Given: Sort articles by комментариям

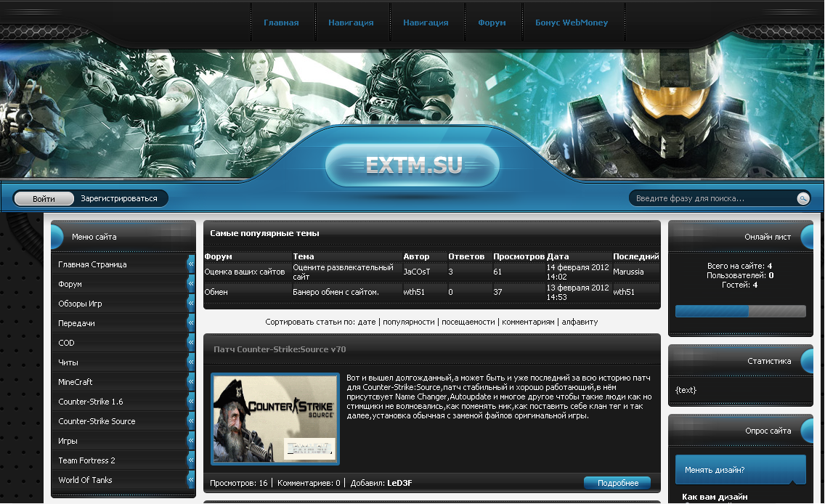Looking at the screenshot, I should click(x=528, y=322).
